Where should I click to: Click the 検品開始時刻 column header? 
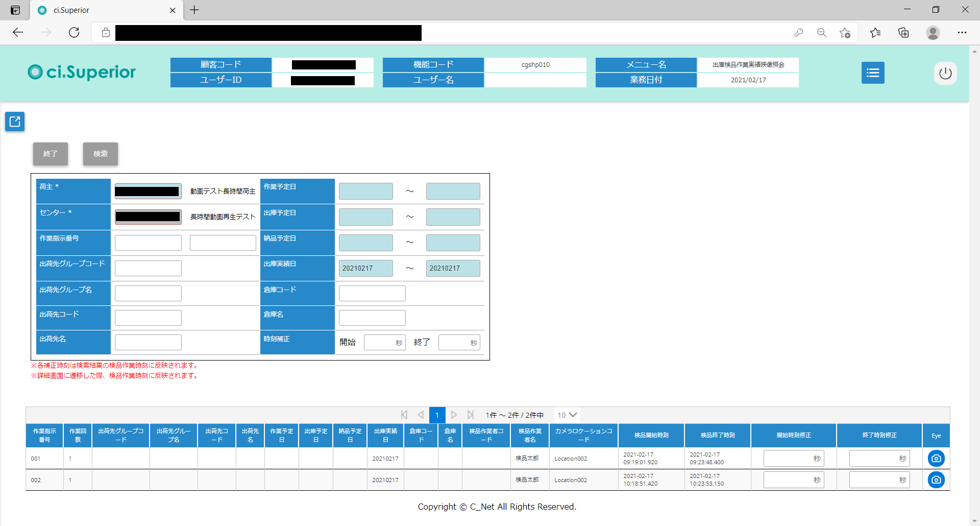point(651,436)
